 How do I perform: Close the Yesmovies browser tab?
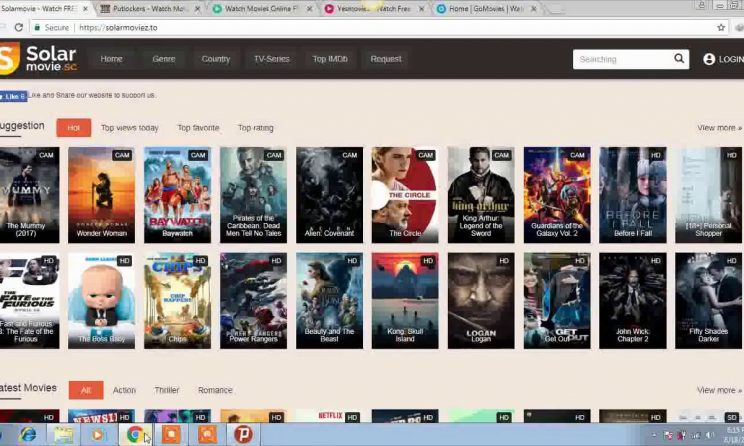421,9
